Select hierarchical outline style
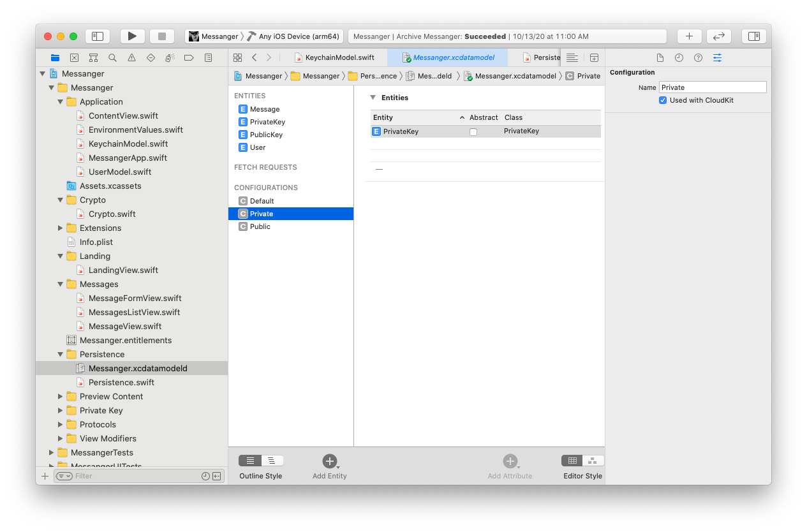This screenshot has height=532, width=807. pos(272,461)
